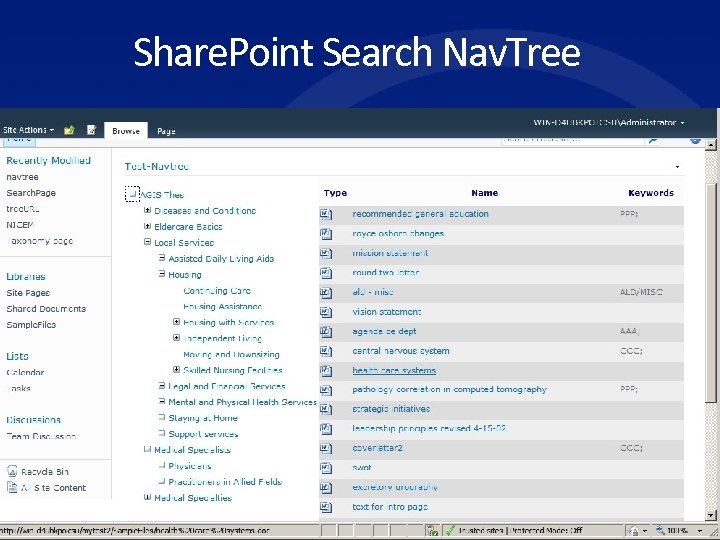Screen dimensions: 720x540
Task: Click document icon for excretory urography
Action: [326, 488]
